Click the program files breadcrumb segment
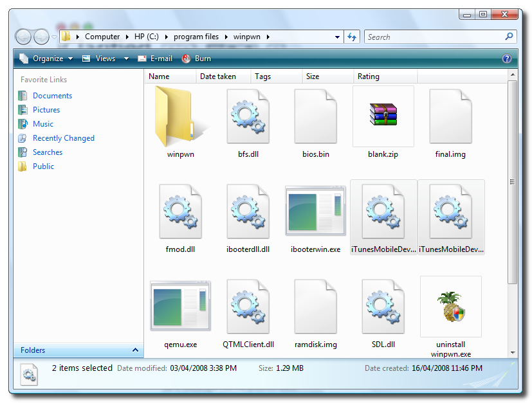The width and height of the screenshot is (532, 403). pyautogui.click(x=196, y=37)
